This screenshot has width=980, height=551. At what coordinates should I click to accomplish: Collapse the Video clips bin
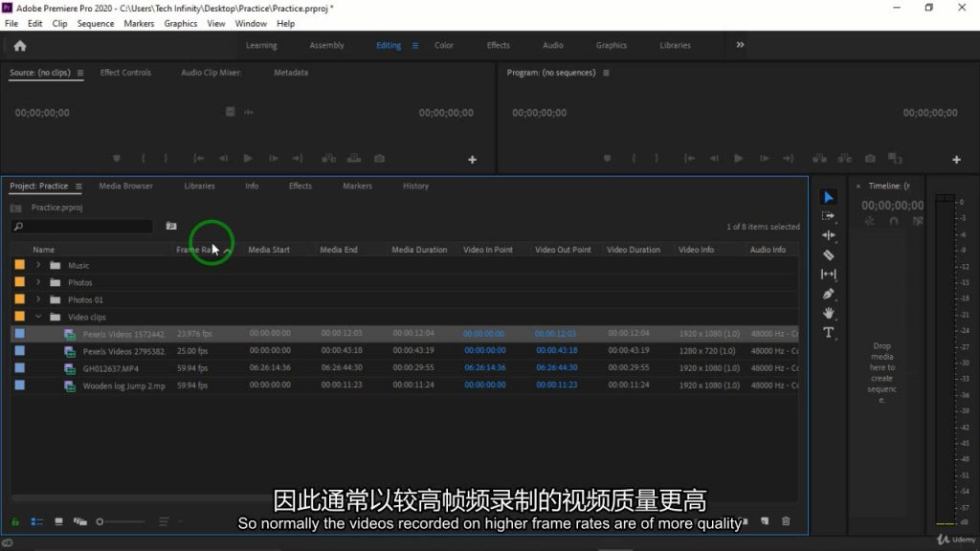(38, 317)
